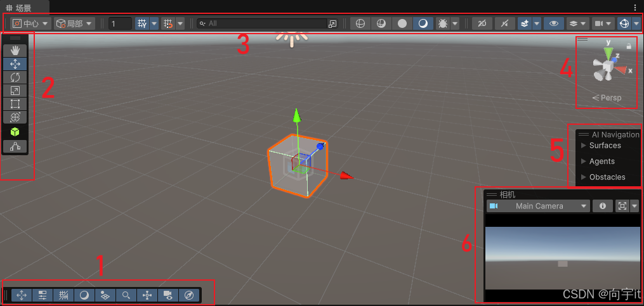The height and width of the screenshot is (306, 644).
Task: Click the camera info button
Action: pyautogui.click(x=603, y=206)
